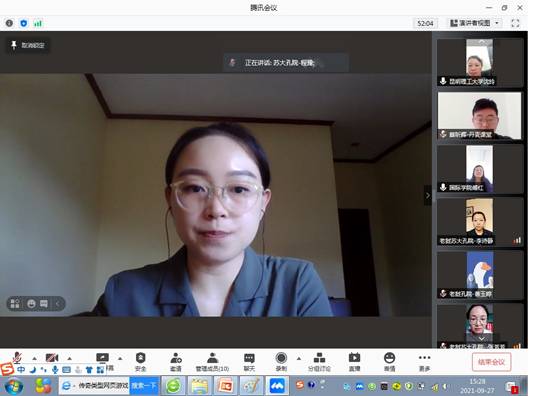Screen dimensions: 554x396
Task: Open the security shield icon
Action: tap(141, 362)
